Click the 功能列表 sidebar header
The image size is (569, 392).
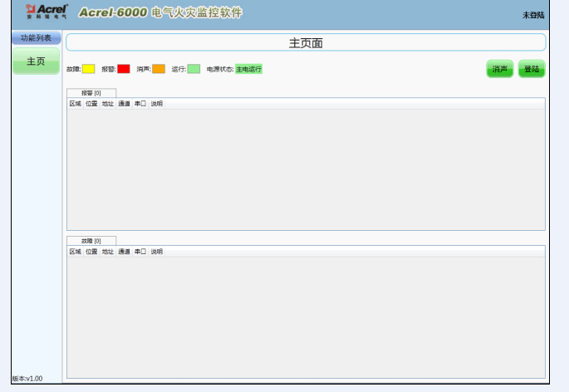coord(36,37)
